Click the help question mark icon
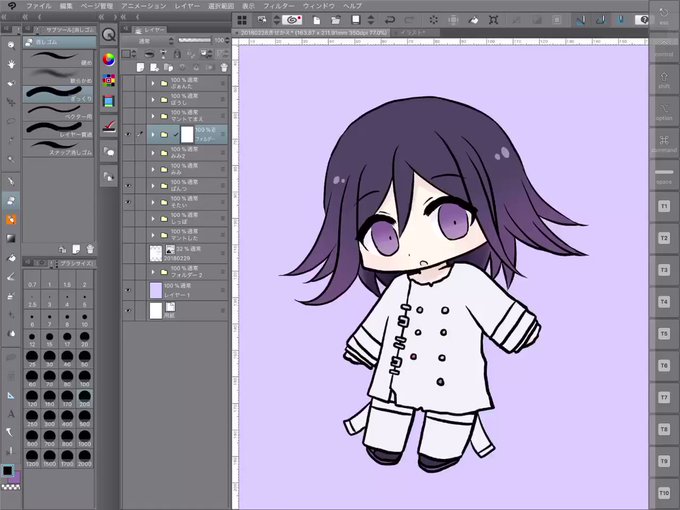Screen dimensions: 680x510 point(642,20)
